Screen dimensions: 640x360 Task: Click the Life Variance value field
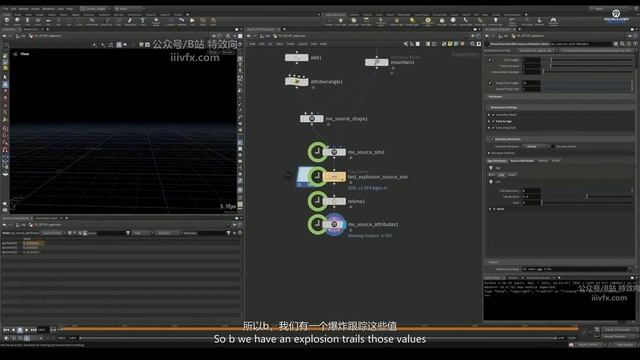(531, 196)
